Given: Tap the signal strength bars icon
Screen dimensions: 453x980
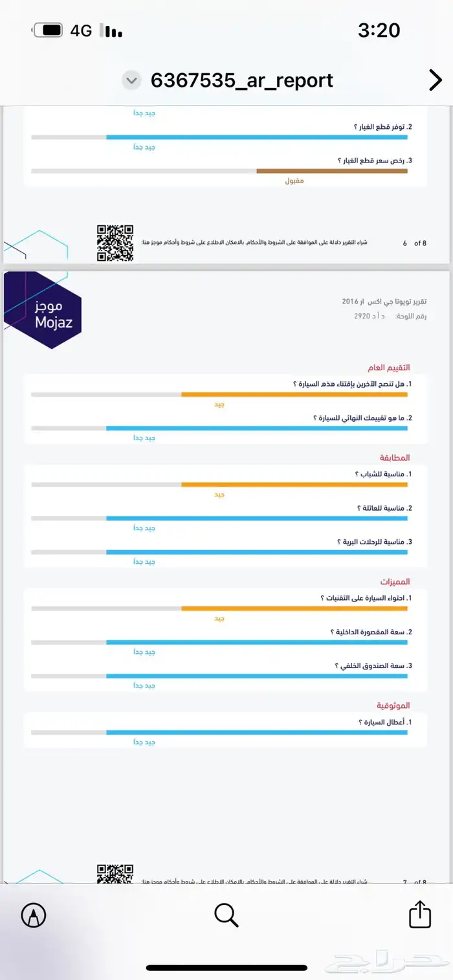Looking at the screenshot, I should [109, 30].
